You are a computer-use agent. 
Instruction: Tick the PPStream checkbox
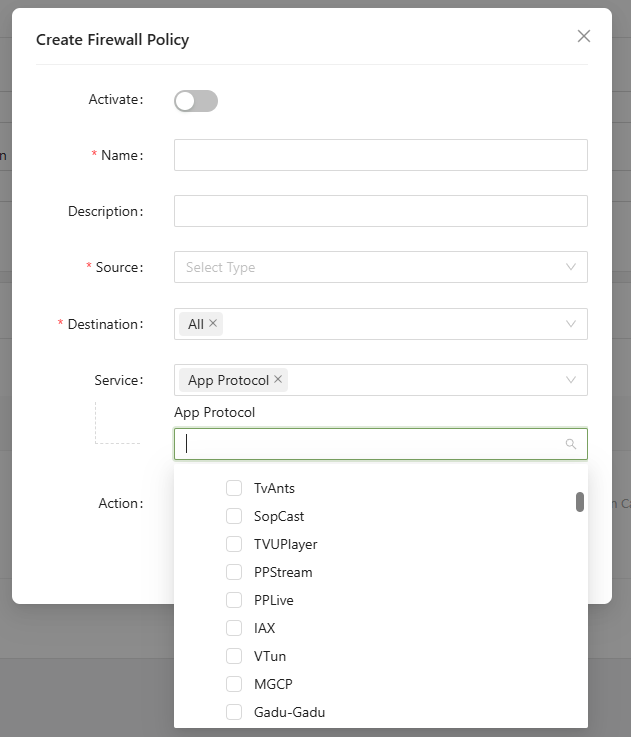pyautogui.click(x=234, y=572)
